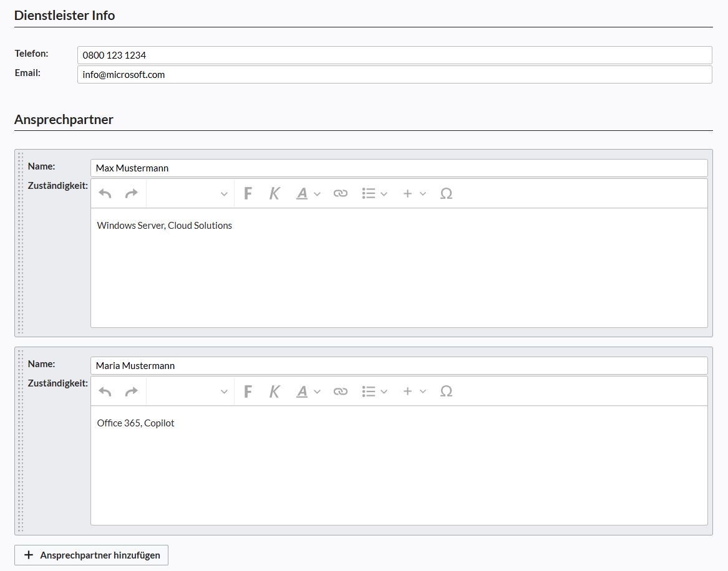Viewport: 728px width, 571px height.
Task: Open special characters (Omega) in Max Mustermann's editor
Action: (446, 193)
